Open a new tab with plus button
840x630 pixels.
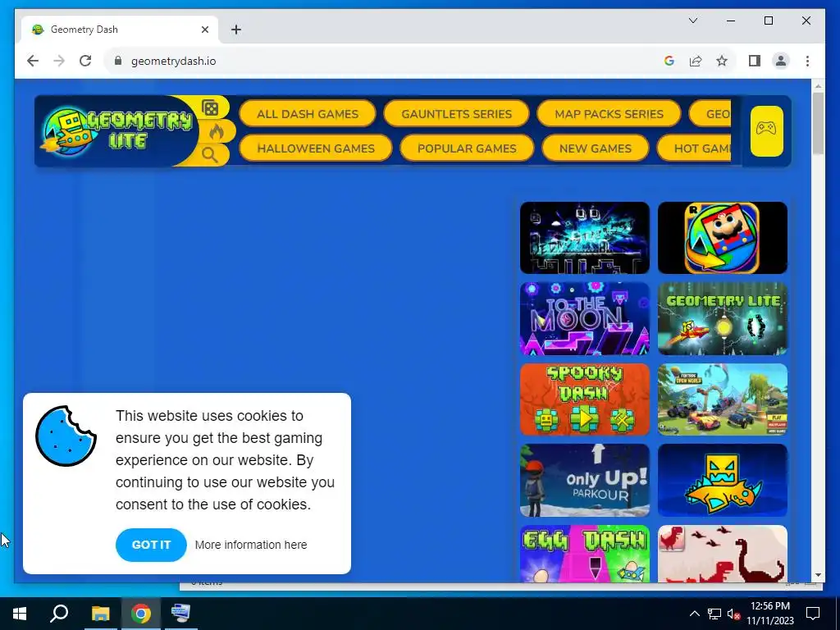coord(236,30)
